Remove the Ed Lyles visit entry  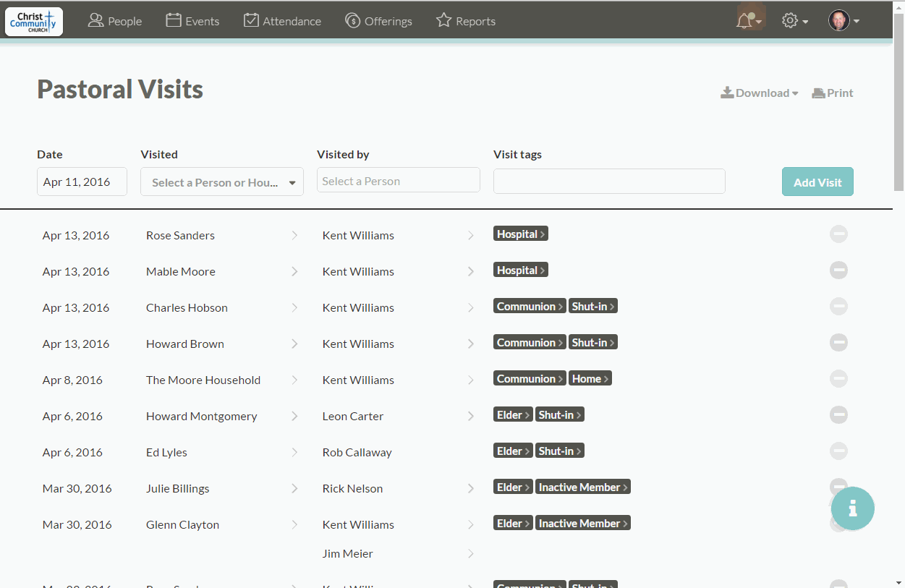point(838,451)
